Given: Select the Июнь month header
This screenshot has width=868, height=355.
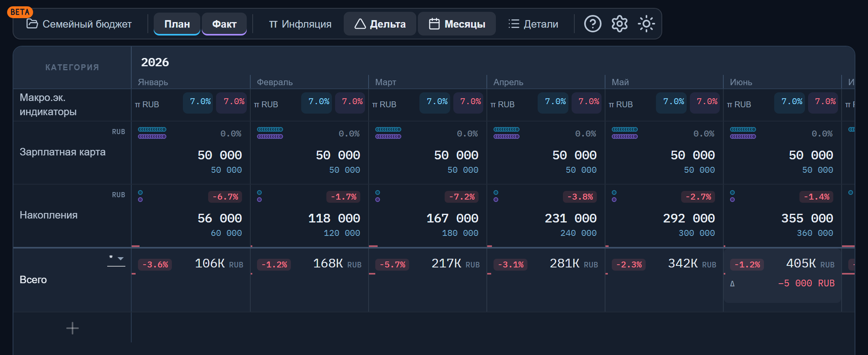Looking at the screenshot, I should click(741, 82).
